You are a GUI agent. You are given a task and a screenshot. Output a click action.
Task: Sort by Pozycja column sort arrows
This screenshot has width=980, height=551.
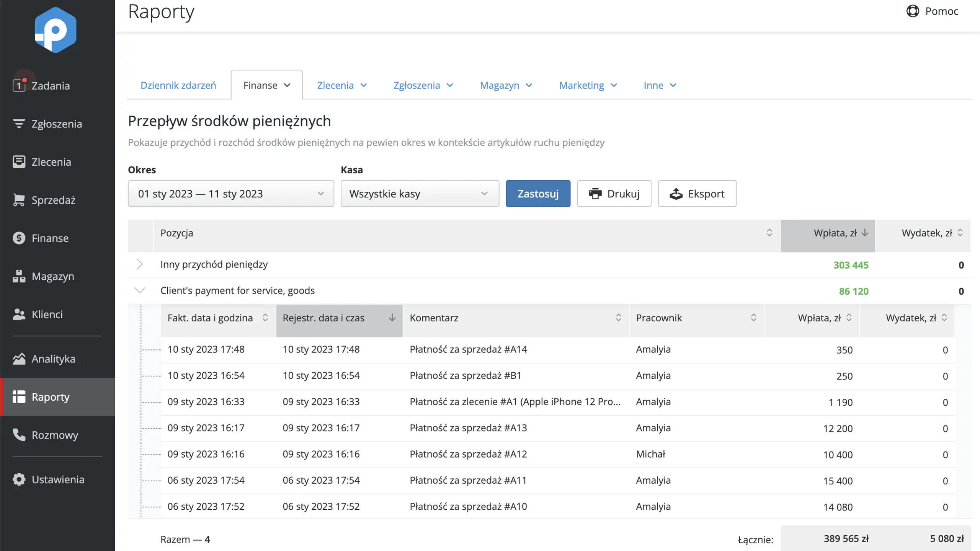pyautogui.click(x=769, y=233)
